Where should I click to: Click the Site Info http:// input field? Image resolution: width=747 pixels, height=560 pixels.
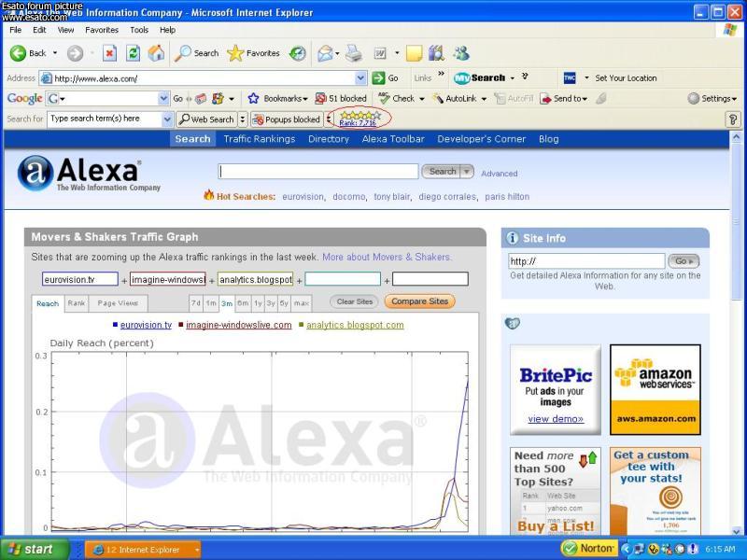(586, 261)
